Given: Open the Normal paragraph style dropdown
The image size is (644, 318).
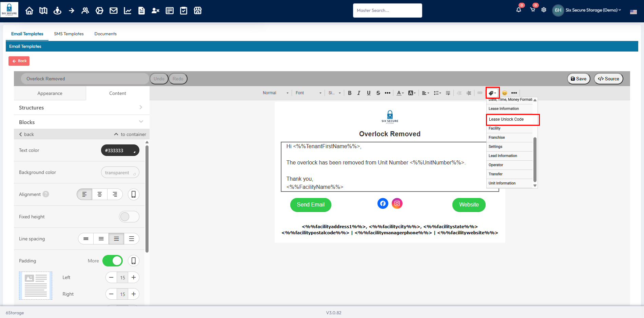Looking at the screenshot, I should click(x=275, y=93).
